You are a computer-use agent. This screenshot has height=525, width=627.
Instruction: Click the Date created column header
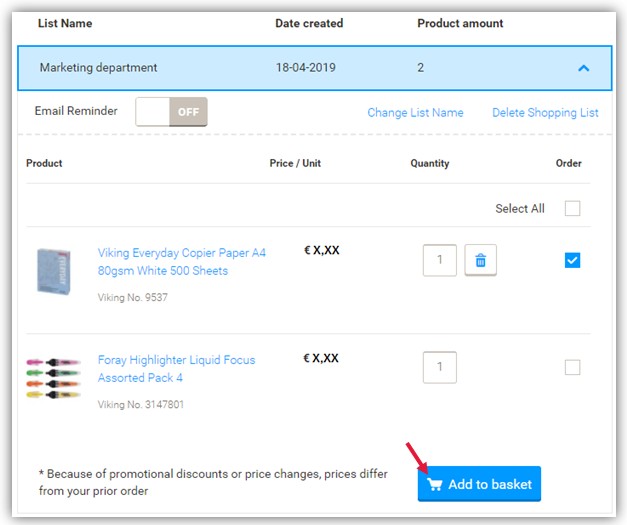point(309,23)
